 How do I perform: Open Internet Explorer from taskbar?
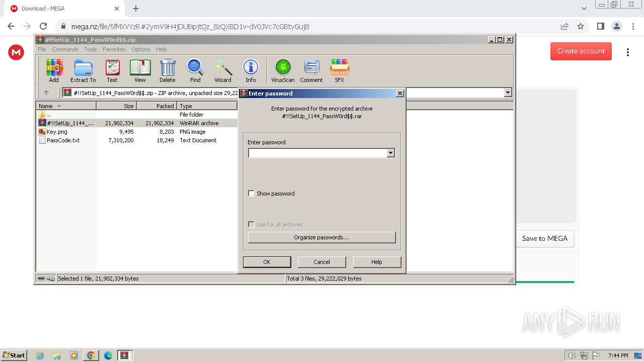pyautogui.click(x=40, y=355)
